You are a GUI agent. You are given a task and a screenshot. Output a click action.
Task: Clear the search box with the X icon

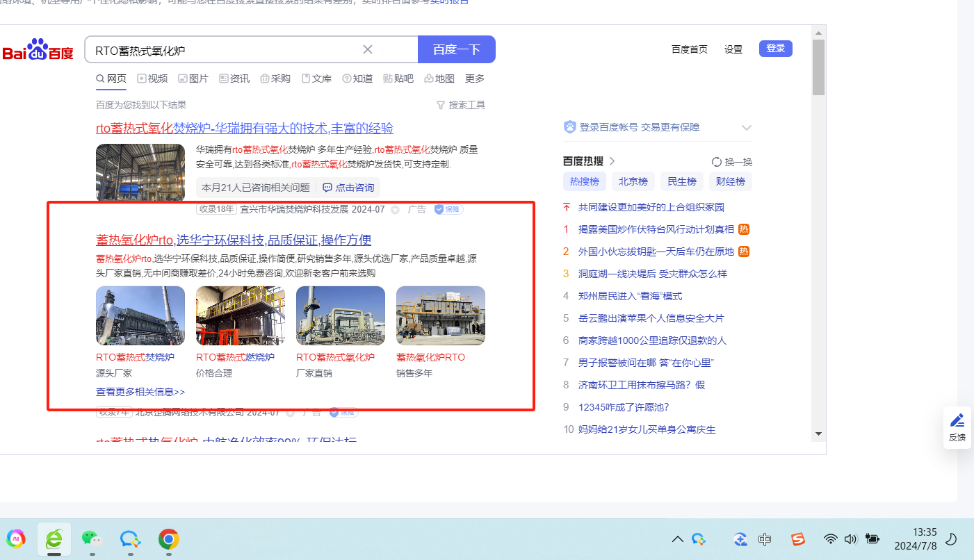point(368,49)
